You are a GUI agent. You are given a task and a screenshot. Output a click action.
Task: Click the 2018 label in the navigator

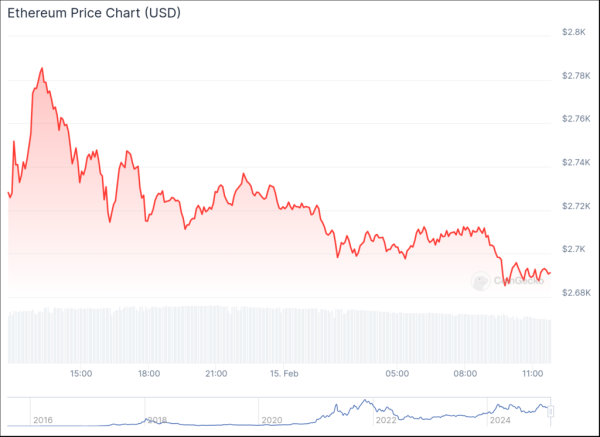[x=158, y=420]
